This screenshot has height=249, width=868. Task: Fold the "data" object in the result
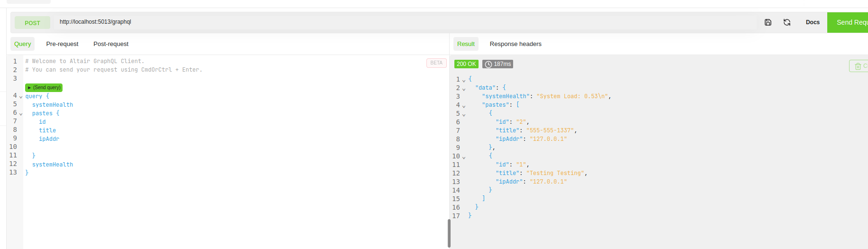point(464,89)
